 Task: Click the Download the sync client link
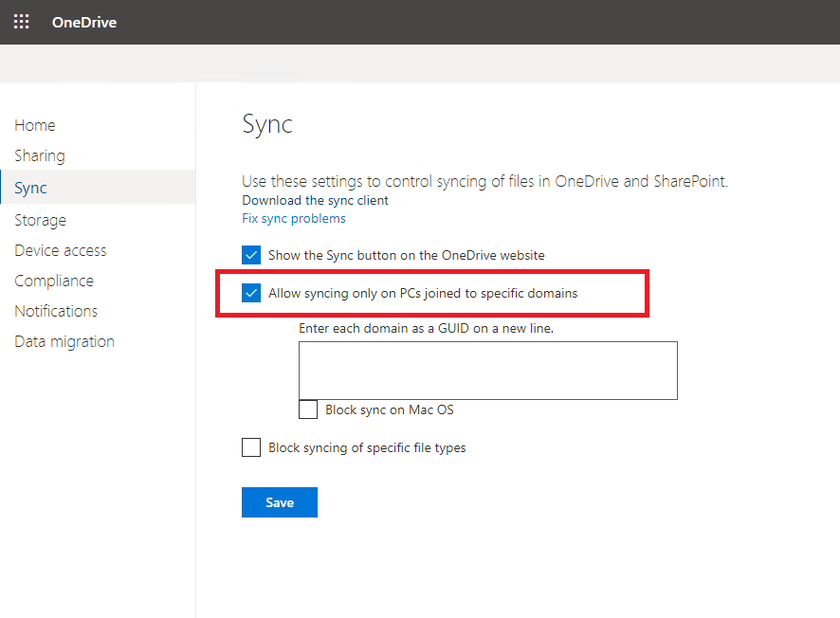(x=315, y=200)
